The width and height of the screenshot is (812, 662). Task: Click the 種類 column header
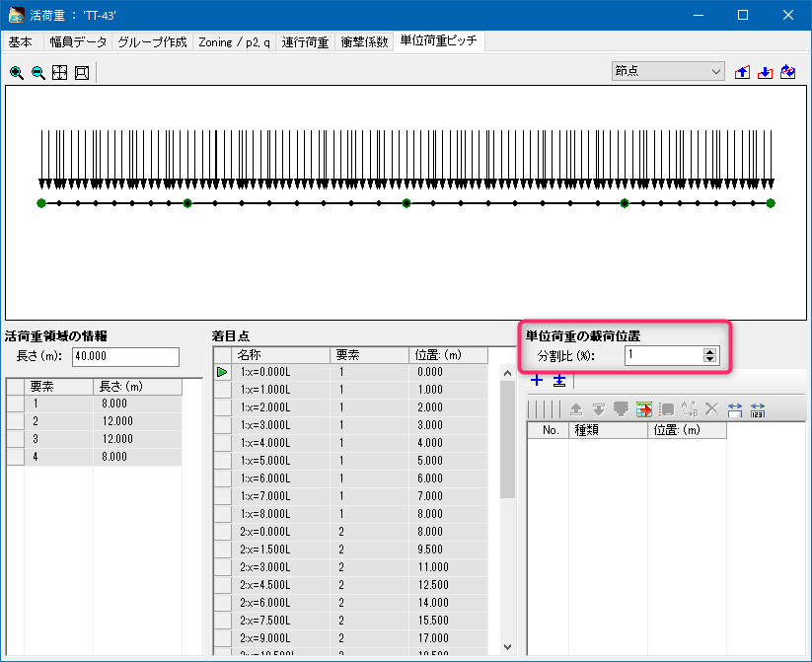coord(608,430)
